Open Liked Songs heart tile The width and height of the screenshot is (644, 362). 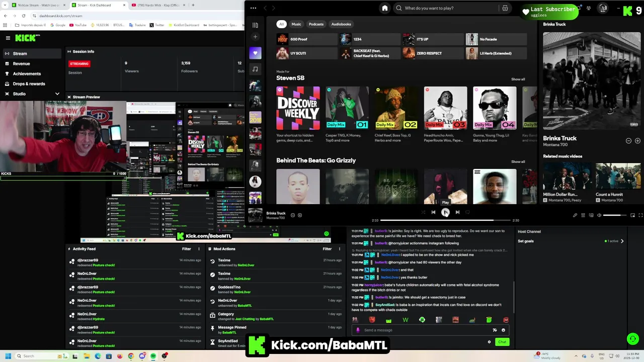tap(255, 53)
